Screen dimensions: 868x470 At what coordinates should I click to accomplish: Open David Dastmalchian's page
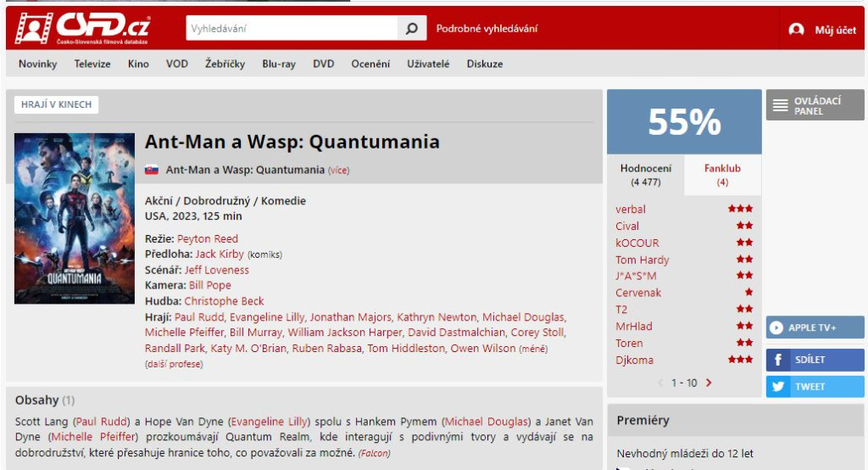[457, 333]
